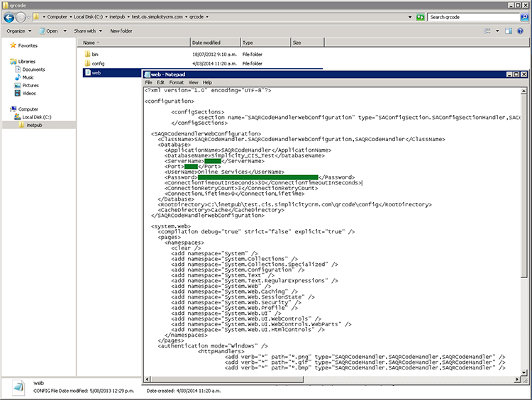Sort by the Name column header

coord(133,43)
